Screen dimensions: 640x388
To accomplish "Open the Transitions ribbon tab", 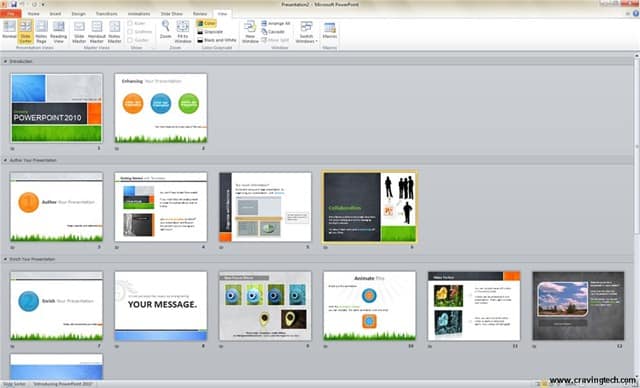I will pos(107,14).
